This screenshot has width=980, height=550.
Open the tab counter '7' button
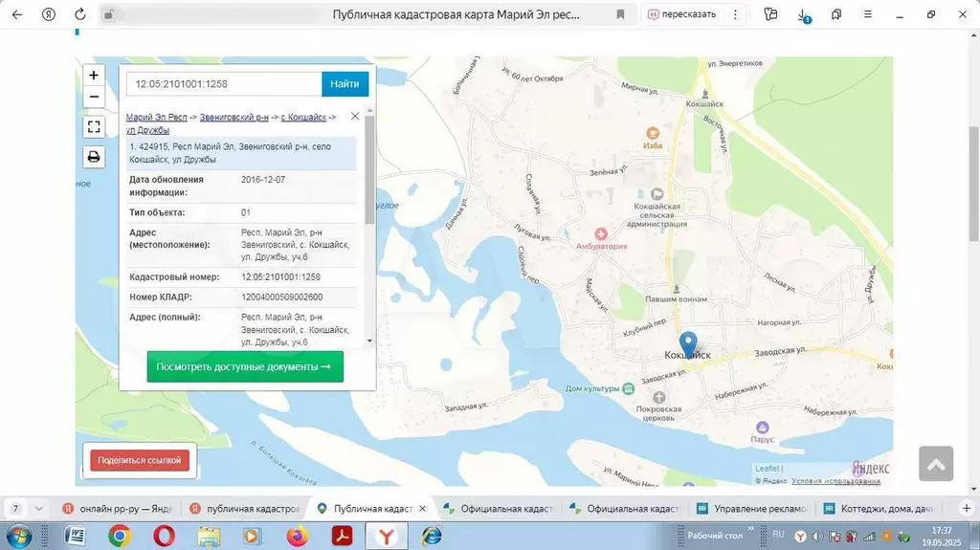point(15,509)
